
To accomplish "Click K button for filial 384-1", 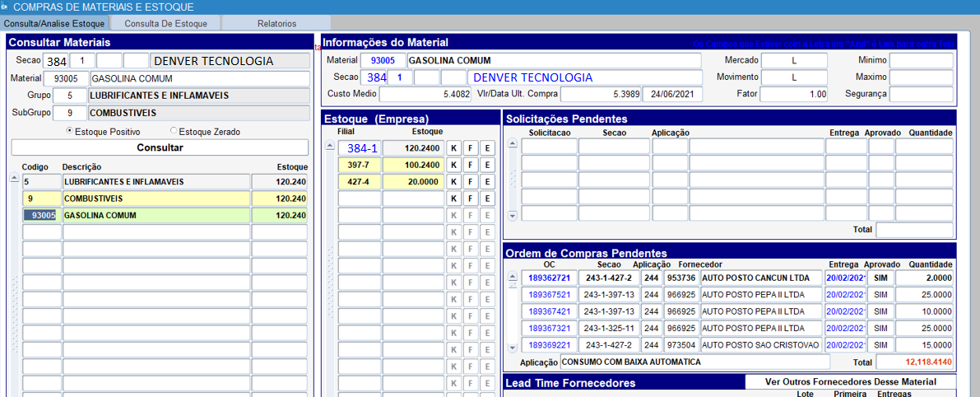I will [453, 148].
